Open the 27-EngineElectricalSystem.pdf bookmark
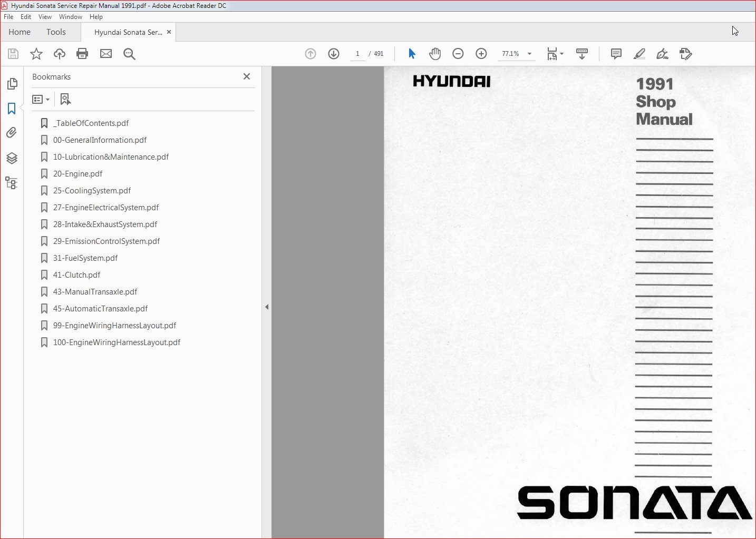The image size is (756, 539). (x=105, y=208)
